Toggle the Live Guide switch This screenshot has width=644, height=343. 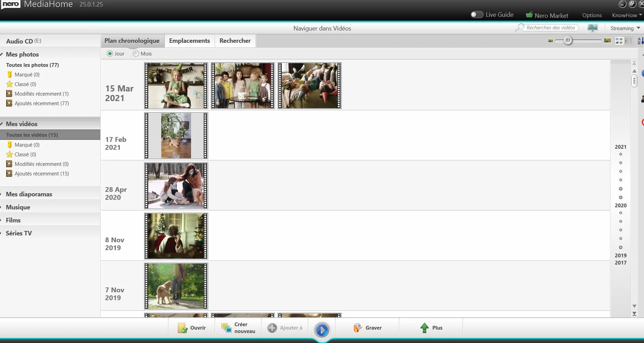[477, 15]
